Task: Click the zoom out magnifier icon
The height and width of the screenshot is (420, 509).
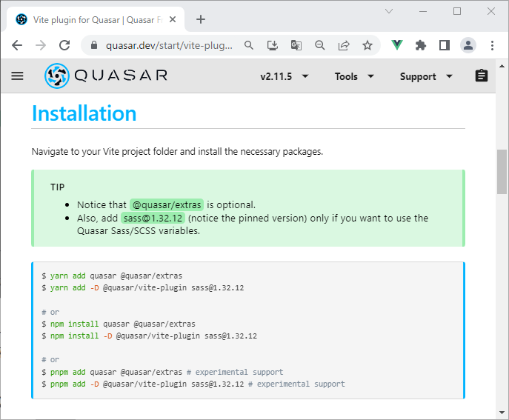Action: tap(320, 45)
